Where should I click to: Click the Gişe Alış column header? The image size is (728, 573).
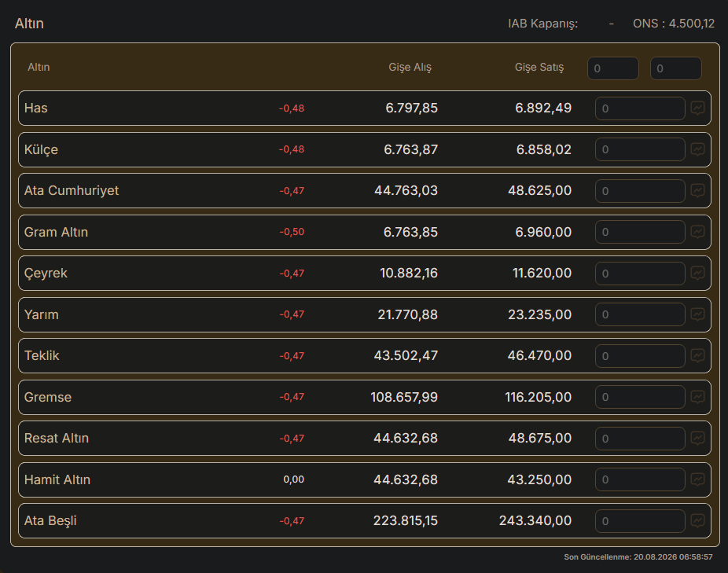pos(410,68)
